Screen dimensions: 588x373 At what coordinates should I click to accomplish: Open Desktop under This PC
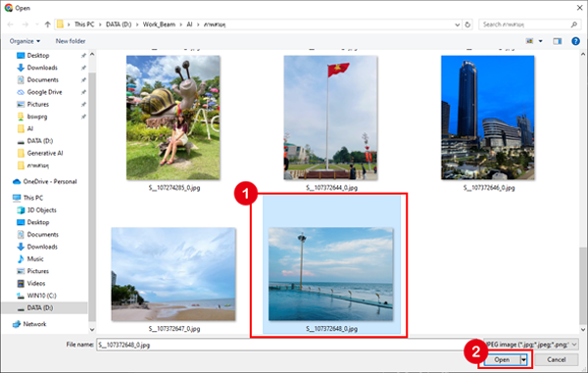click(38, 222)
